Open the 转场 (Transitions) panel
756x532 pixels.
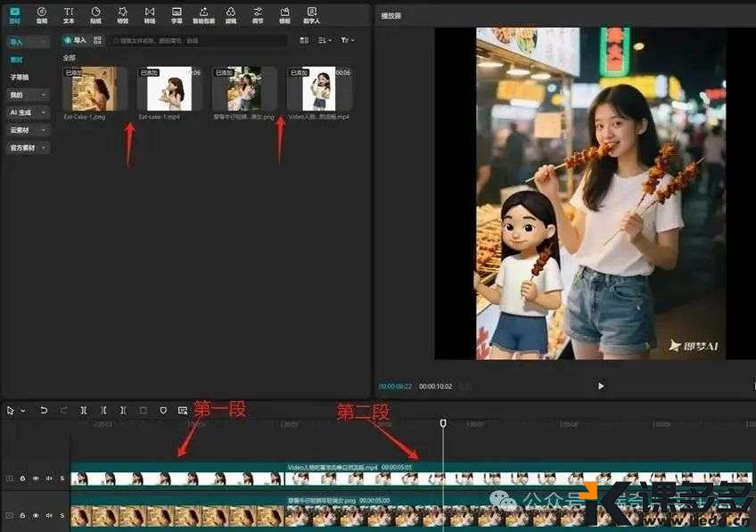(150, 14)
